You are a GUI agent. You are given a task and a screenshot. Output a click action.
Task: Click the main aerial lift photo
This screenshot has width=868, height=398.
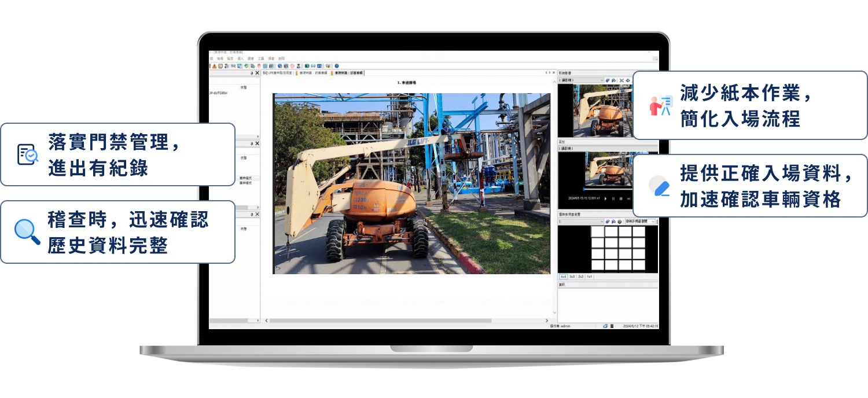411,183
